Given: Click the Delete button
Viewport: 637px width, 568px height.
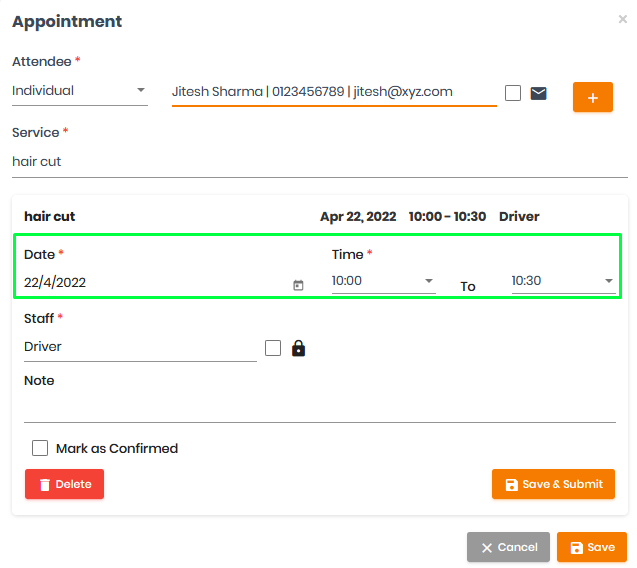Looking at the screenshot, I should click(x=65, y=484).
